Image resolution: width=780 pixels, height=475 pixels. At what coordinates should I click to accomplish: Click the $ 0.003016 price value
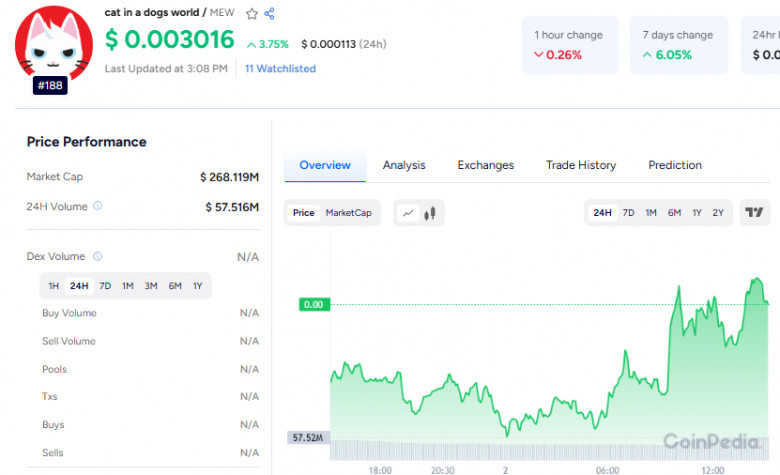169,39
